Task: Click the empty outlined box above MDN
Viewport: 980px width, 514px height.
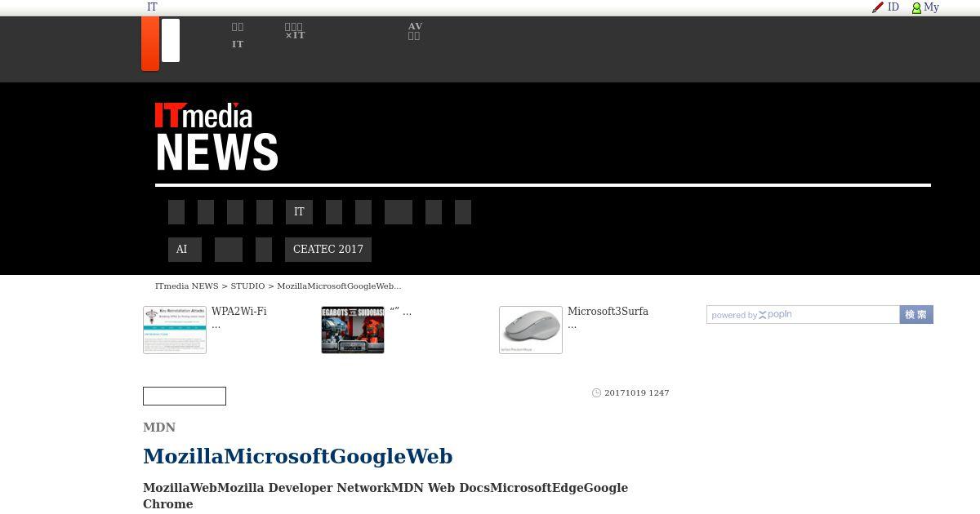Action: click(x=185, y=397)
